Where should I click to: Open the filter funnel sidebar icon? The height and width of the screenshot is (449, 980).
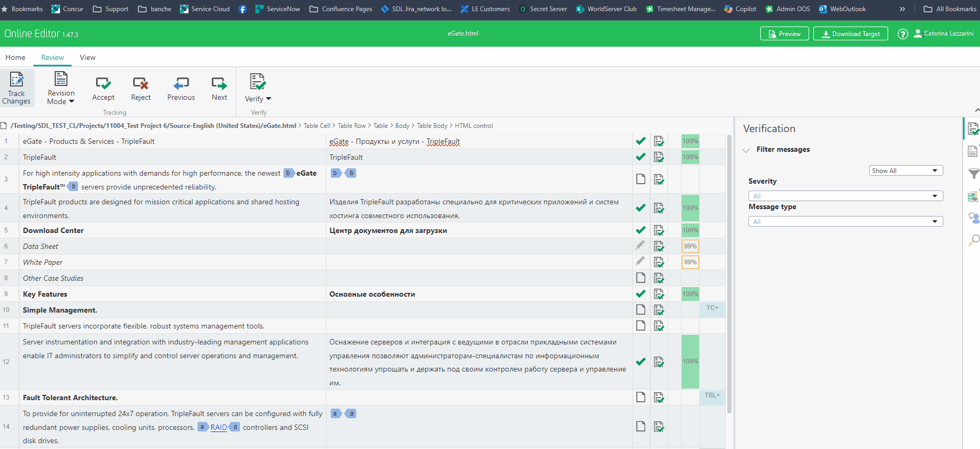pyautogui.click(x=974, y=174)
